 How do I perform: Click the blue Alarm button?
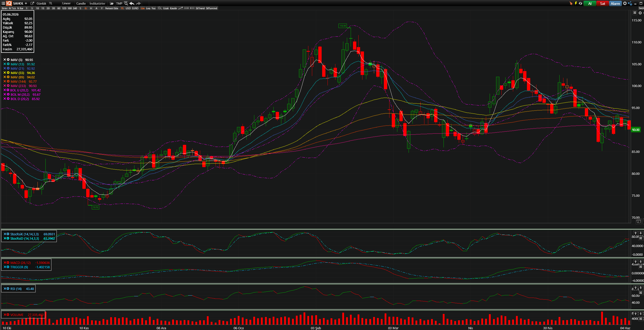(x=615, y=3)
